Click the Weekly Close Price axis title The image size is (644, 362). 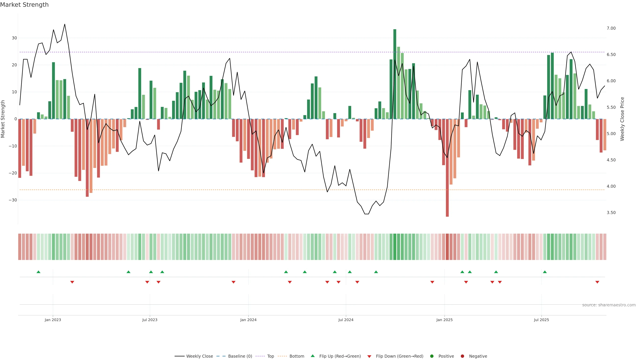(622, 119)
